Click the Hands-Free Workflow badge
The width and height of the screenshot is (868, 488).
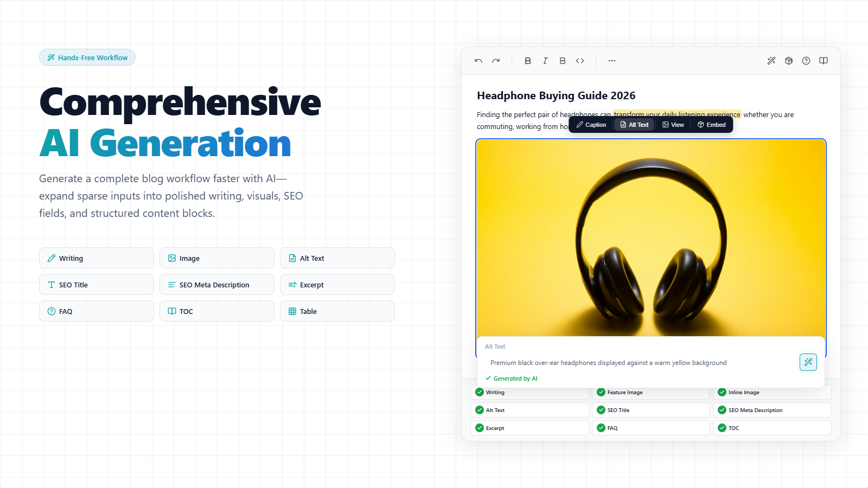pyautogui.click(x=87, y=57)
